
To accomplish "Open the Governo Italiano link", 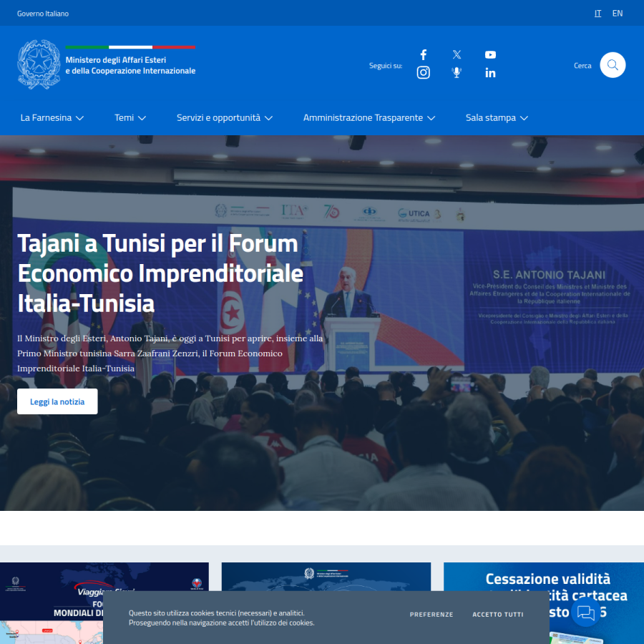I will tap(43, 14).
